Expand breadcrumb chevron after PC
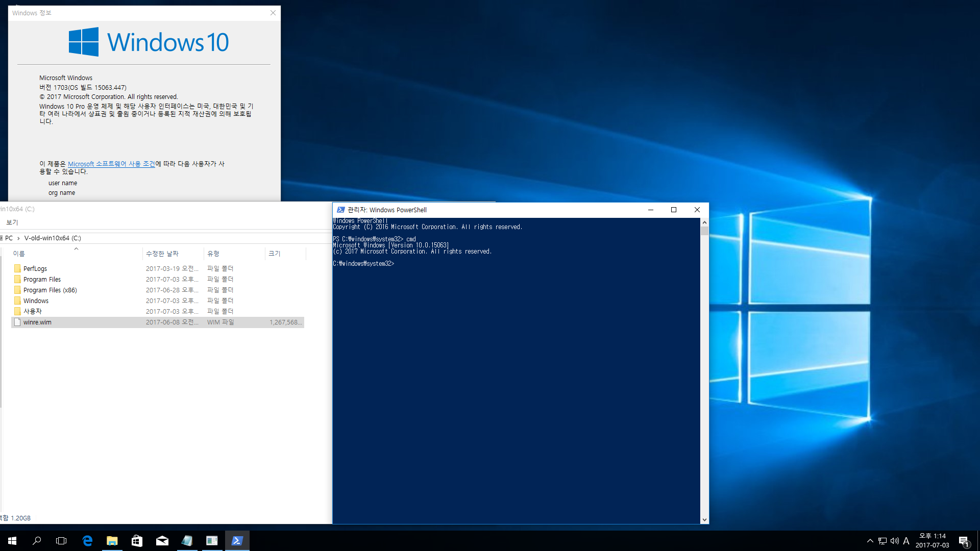The image size is (980, 551). [x=18, y=238]
